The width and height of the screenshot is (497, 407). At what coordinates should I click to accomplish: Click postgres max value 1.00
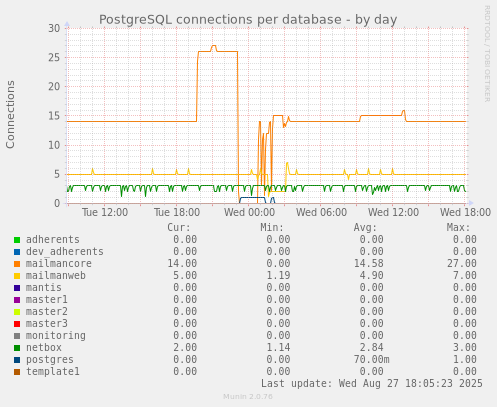pos(465,359)
